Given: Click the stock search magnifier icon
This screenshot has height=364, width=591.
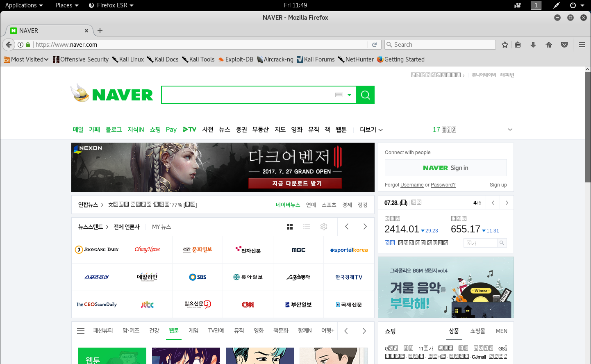Looking at the screenshot, I should point(502,243).
